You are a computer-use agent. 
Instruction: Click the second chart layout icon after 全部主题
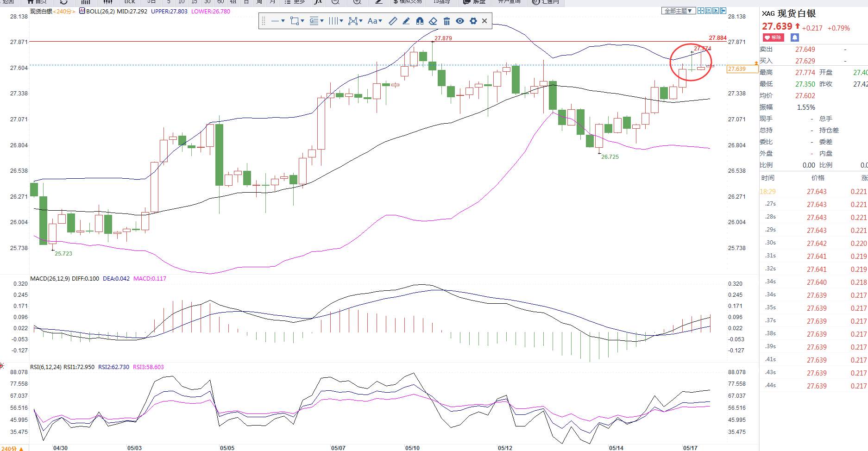click(x=708, y=11)
